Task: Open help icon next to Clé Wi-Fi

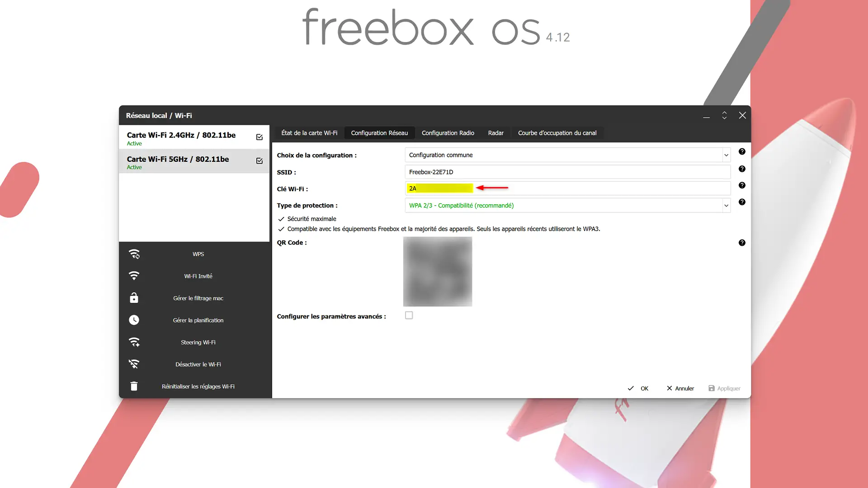Action: pos(742,185)
